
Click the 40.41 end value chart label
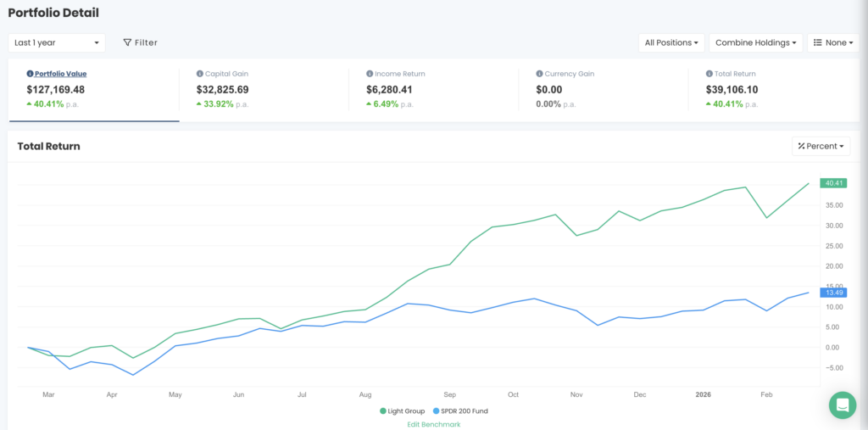tap(835, 183)
